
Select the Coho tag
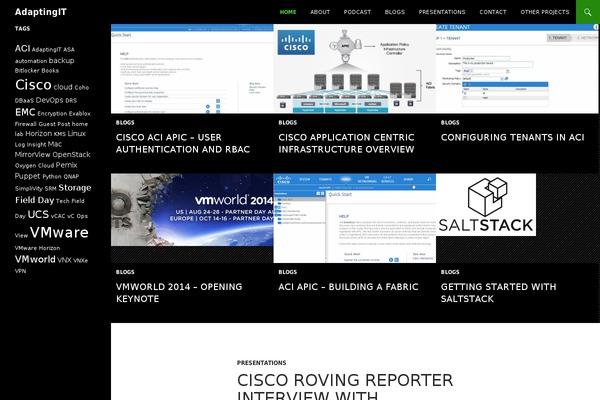pyautogui.click(x=82, y=88)
